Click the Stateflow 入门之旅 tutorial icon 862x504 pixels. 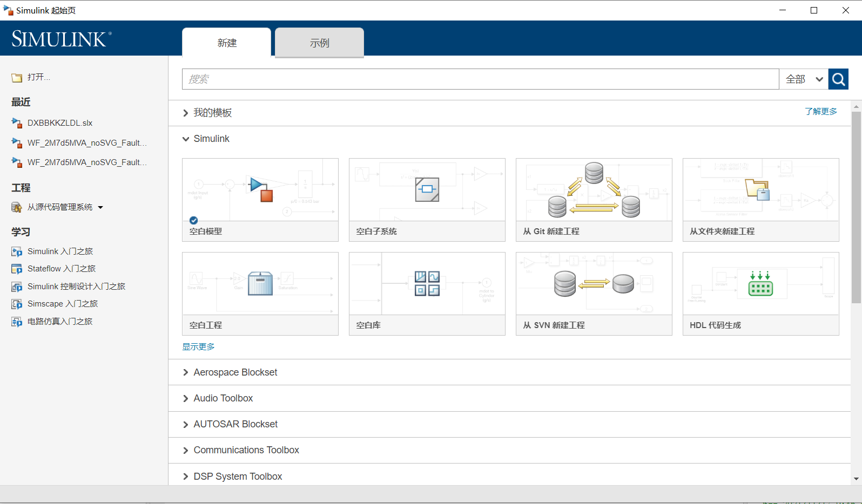click(17, 269)
